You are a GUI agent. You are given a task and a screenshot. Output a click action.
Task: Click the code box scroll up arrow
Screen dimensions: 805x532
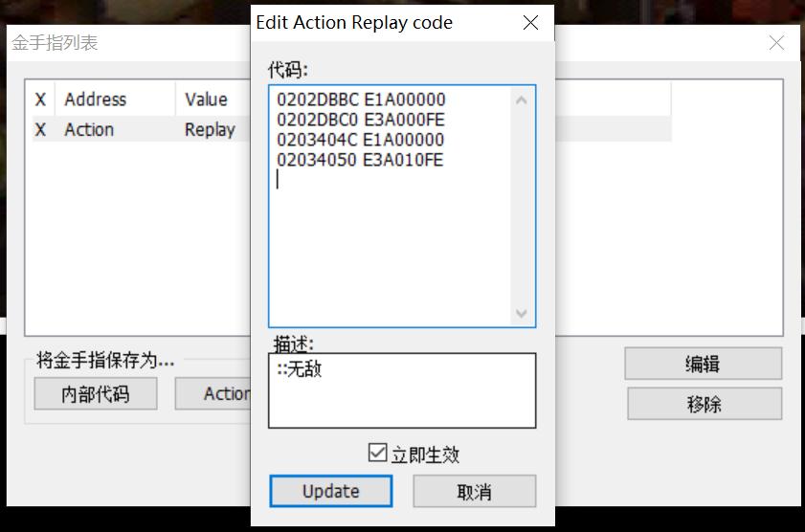(x=522, y=100)
